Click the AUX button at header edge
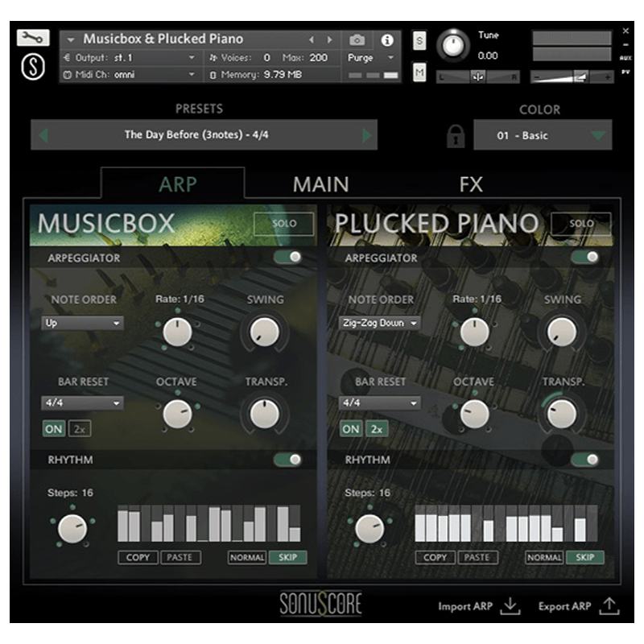The image size is (644, 644). [x=625, y=58]
